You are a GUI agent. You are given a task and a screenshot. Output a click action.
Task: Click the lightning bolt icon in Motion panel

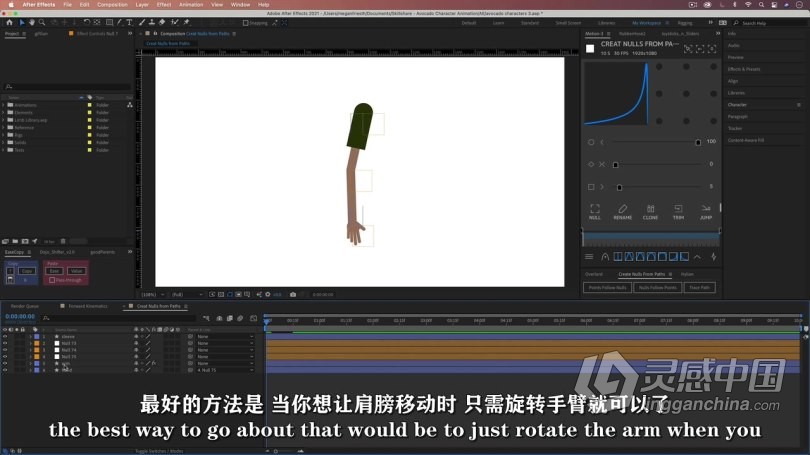(713, 257)
